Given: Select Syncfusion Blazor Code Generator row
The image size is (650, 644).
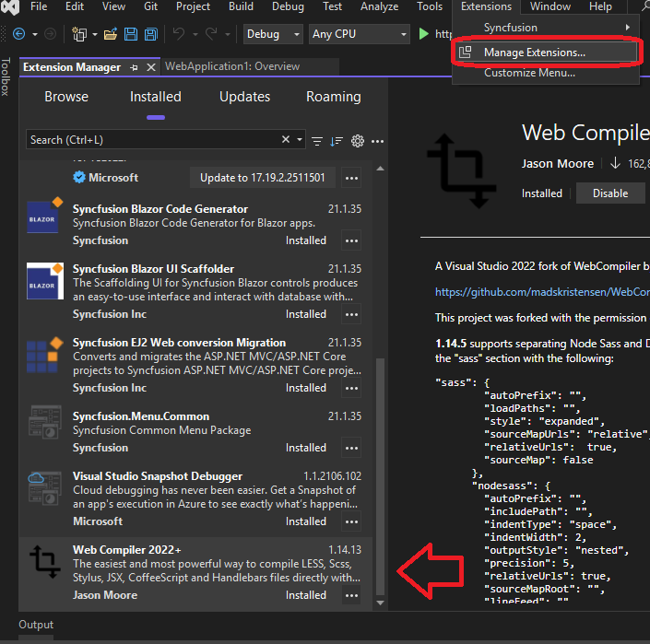Looking at the screenshot, I should click(195, 225).
